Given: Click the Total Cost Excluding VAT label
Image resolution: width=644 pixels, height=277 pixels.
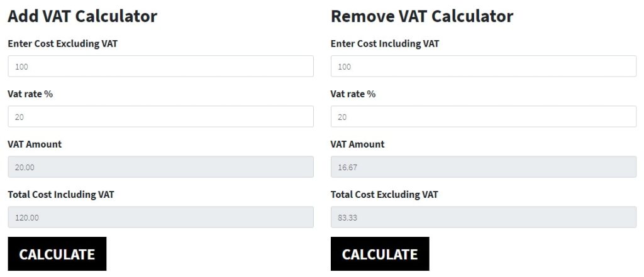Looking at the screenshot, I should (x=384, y=195).
